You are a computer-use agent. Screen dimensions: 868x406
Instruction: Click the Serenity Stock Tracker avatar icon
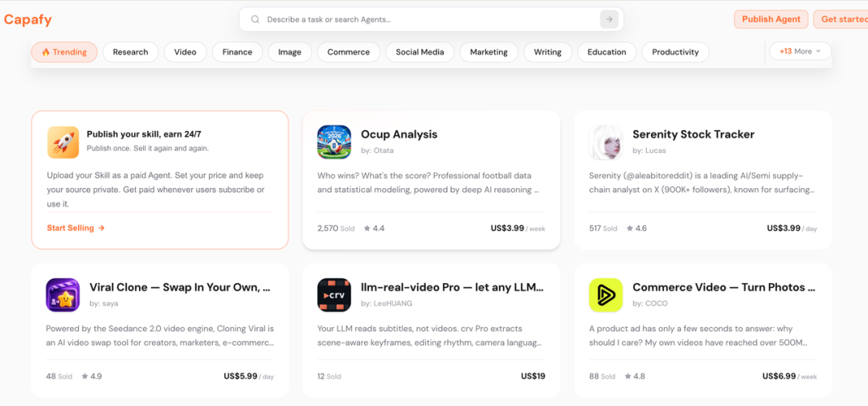[606, 142]
